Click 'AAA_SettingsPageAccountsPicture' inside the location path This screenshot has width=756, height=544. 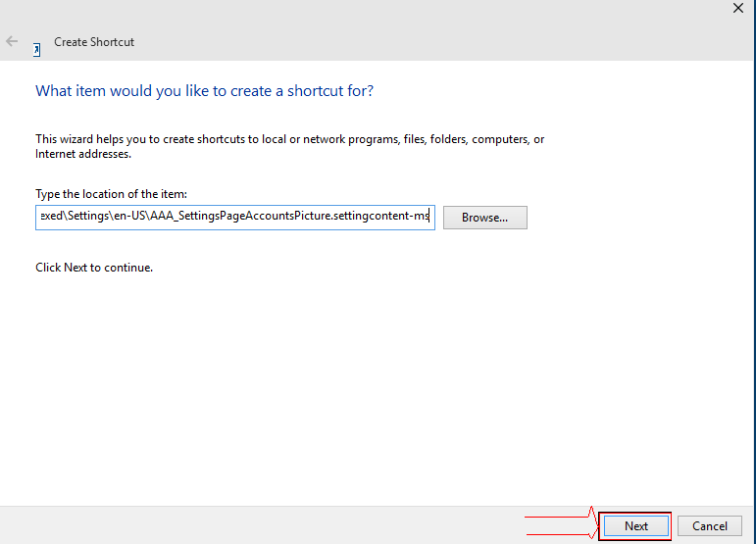237,217
